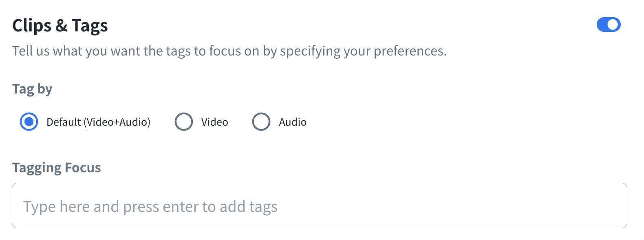
Task: Click the "Default (Video+Audio)" option label
Action: [98, 122]
